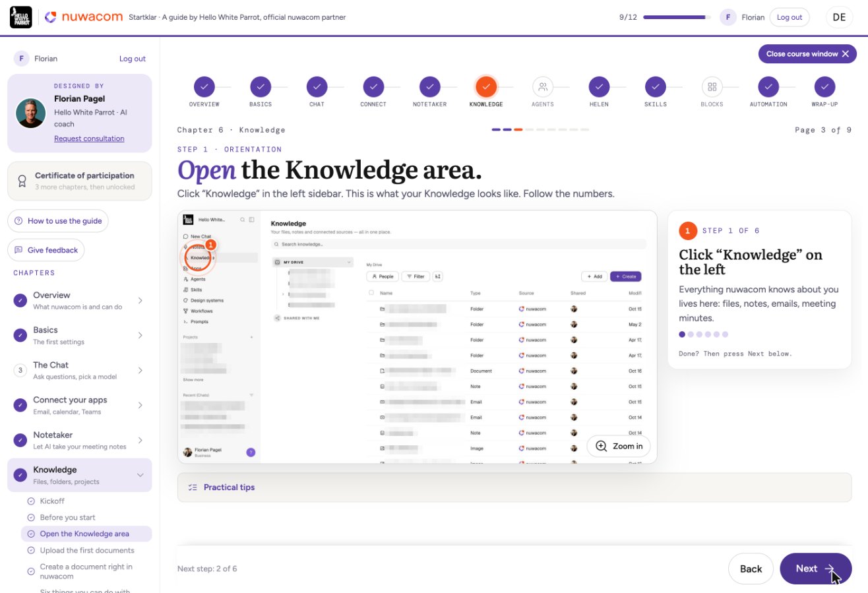
Task: Jump to the Helen step circle
Action: point(599,86)
